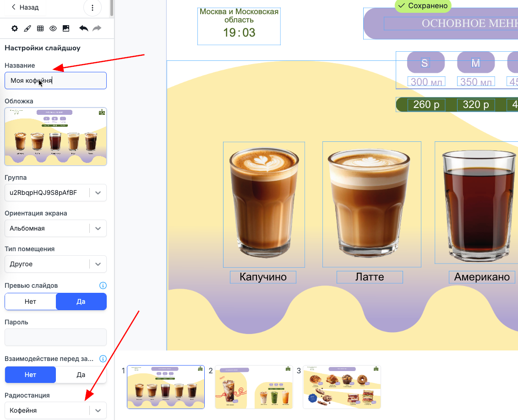Set Превью слайдов to Нет

30,302
